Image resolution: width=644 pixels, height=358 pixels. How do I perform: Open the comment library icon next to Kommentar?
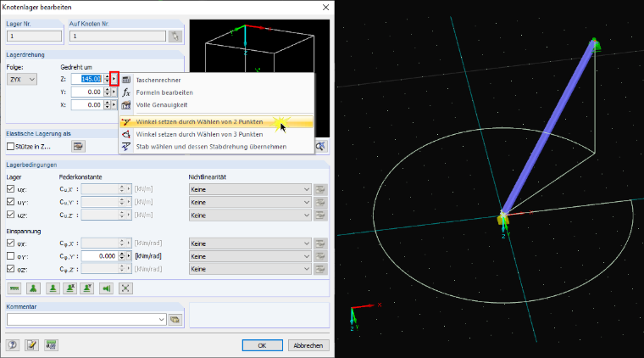coord(175,319)
